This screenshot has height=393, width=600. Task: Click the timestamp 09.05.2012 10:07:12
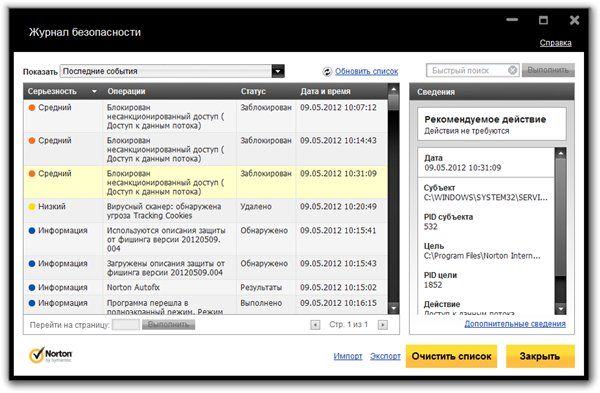(x=338, y=108)
